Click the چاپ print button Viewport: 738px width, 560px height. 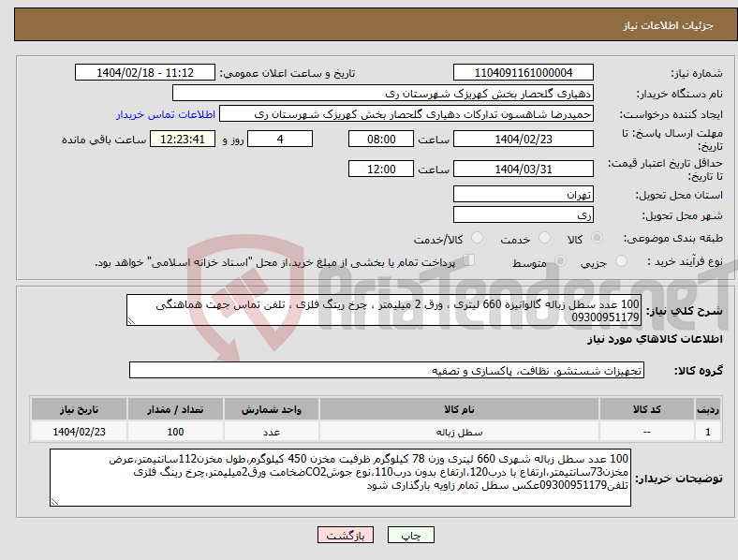coord(411,535)
